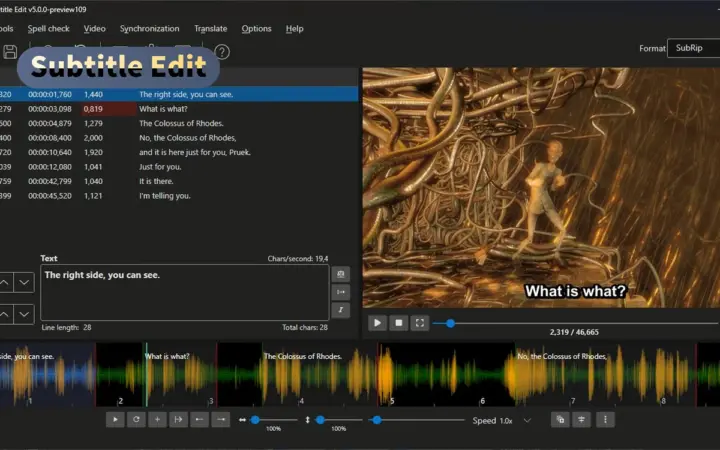Screen dimensions: 720x450
Task: Stop video playback in the preview player
Action: click(x=399, y=323)
